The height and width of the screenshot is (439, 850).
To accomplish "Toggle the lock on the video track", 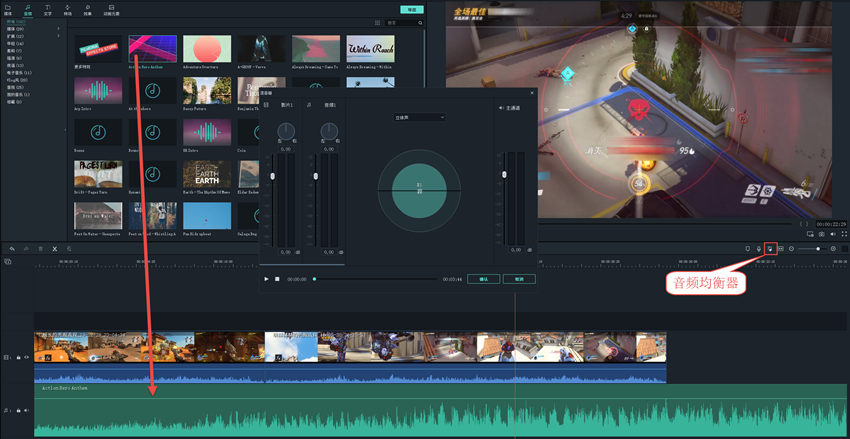I will click(x=18, y=357).
